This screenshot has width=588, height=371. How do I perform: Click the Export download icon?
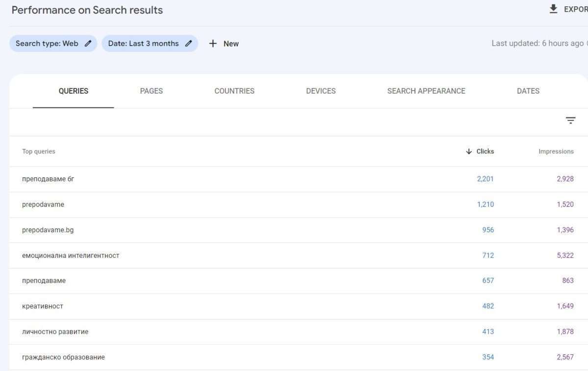coord(553,9)
